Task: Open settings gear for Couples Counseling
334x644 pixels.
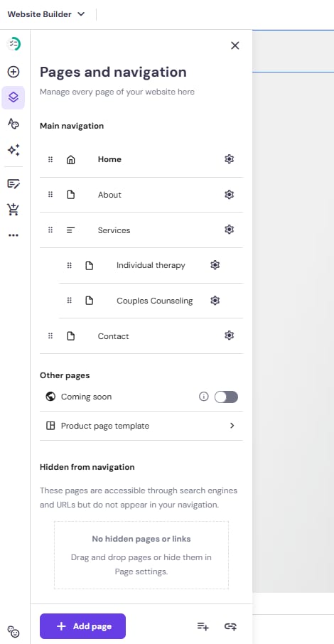Action: [x=215, y=301]
